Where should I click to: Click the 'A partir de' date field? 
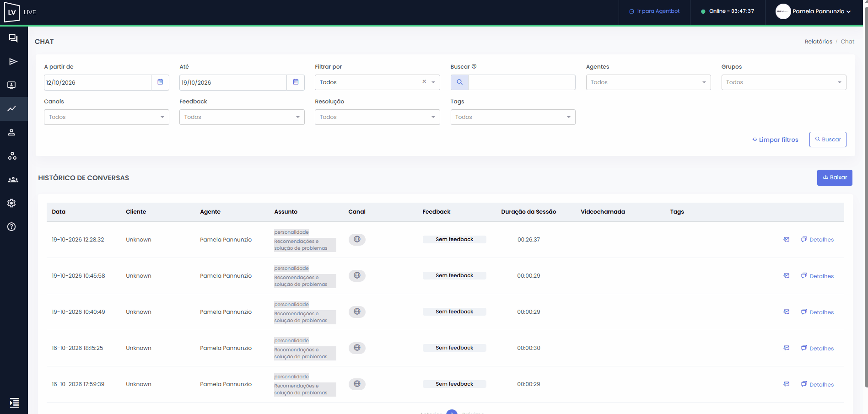97,82
